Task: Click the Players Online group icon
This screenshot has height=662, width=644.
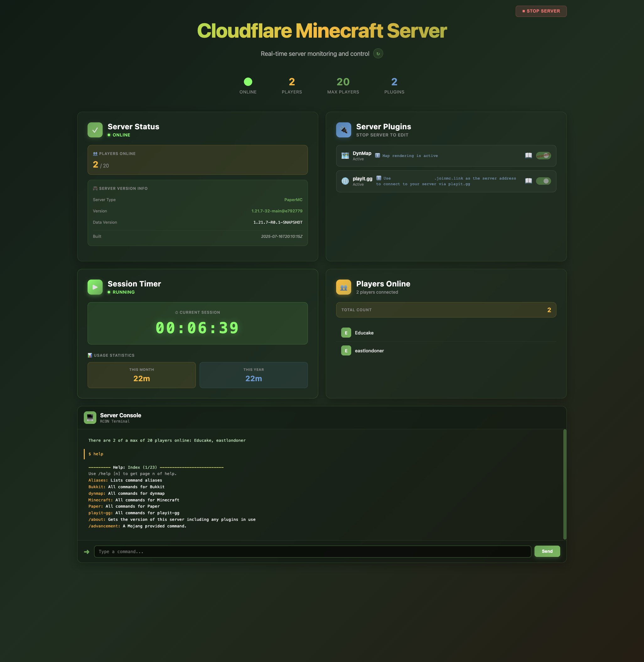Action: (x=343, y=287)
